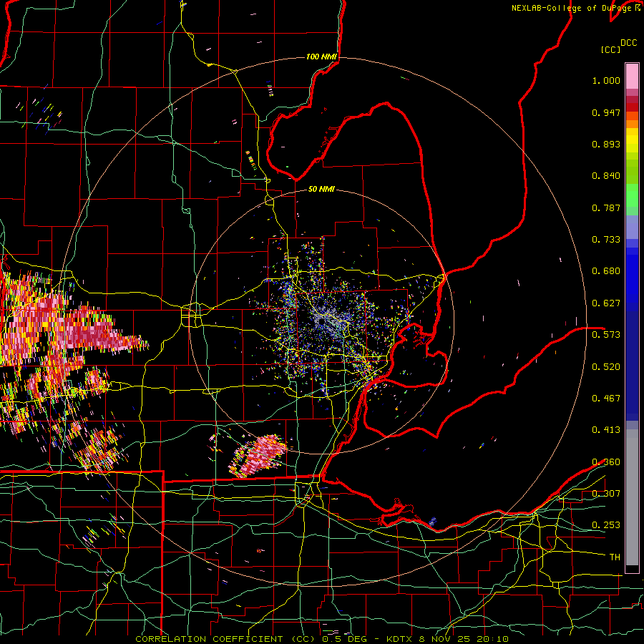The image size is (644, 644).
Task: Click the [CC] unit label
Action: click(x=611, y=49)
